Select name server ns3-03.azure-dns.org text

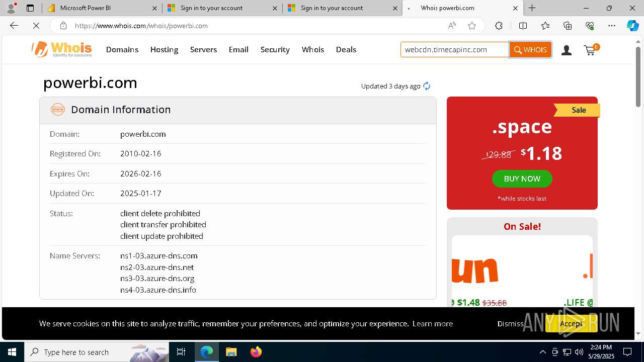pyautogui.click(x=157, y=278)
